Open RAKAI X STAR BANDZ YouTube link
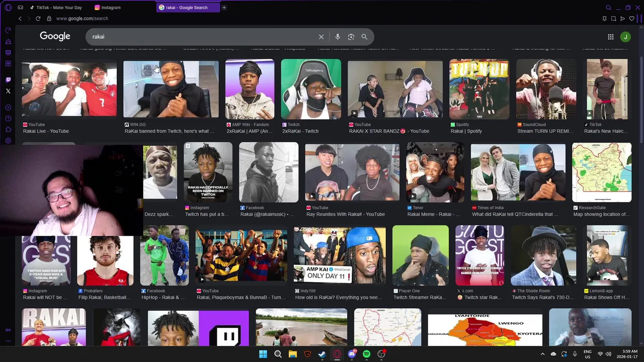The height and width of the screenshot is (362, 644). 389,131
